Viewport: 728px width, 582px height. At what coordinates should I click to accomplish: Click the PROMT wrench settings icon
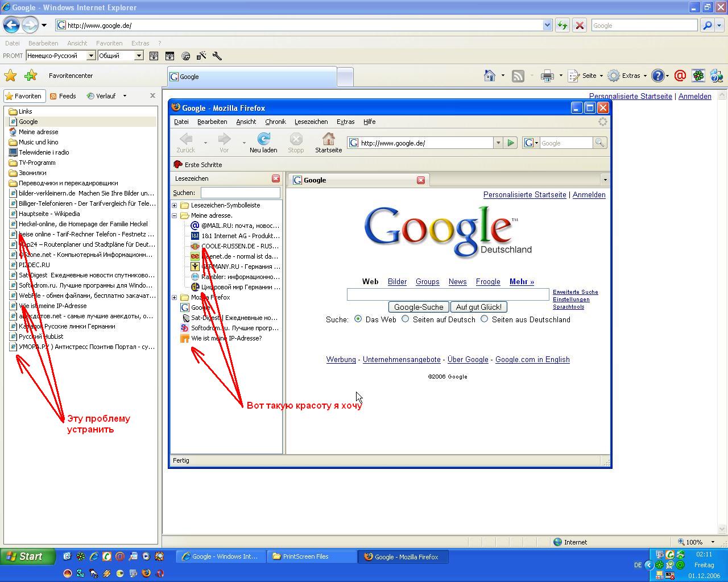point(217,56)
